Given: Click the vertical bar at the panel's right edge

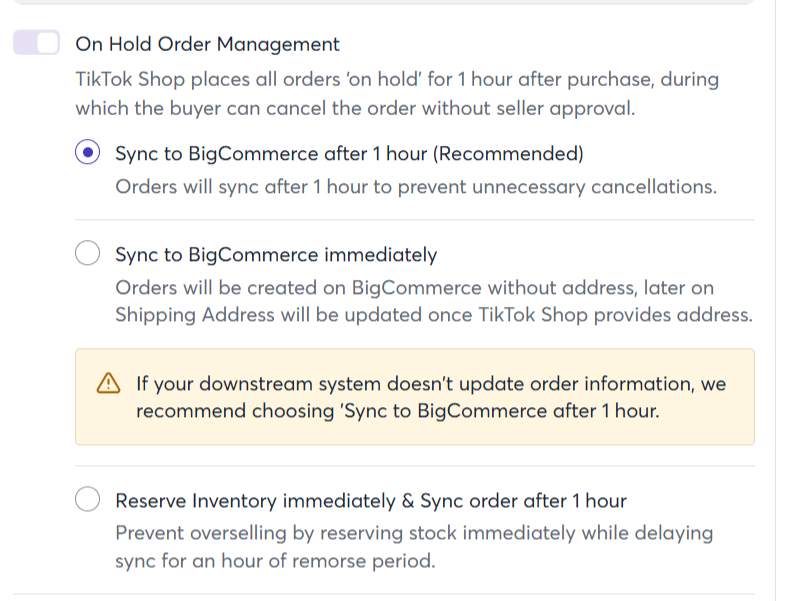Looking at the screenshot, I should 777,300.
